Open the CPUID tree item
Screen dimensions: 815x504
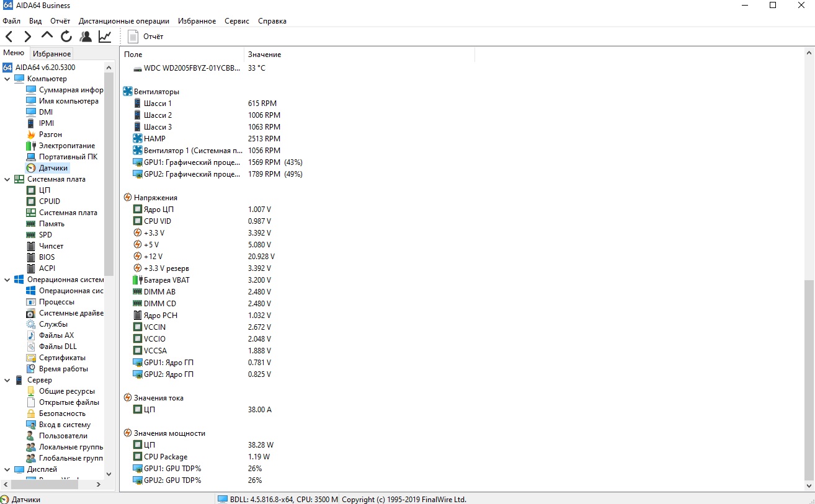(x=50, y=201)
